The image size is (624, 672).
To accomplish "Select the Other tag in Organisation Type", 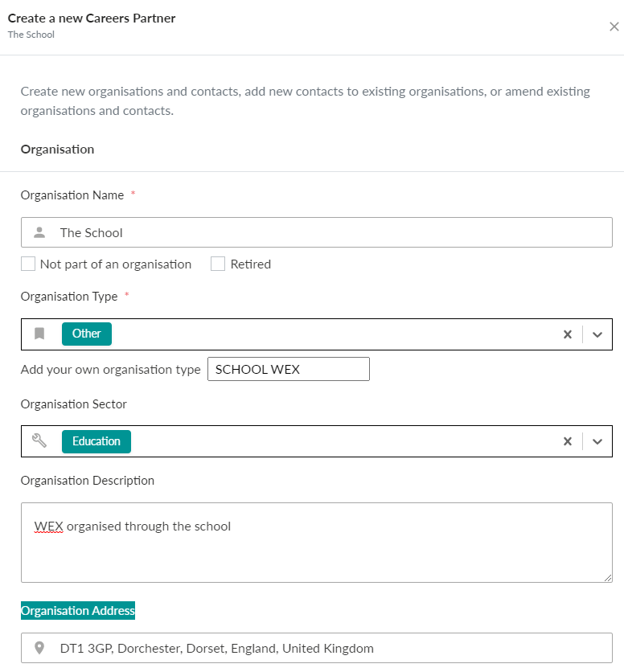I will point(86,334).
